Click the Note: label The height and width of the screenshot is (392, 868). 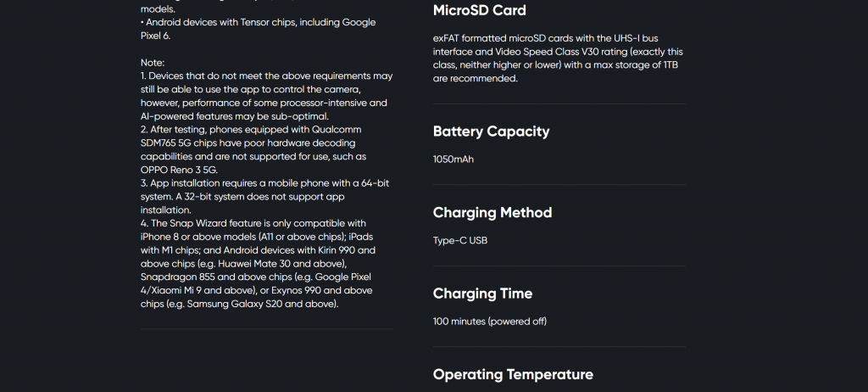tap(153, 63)
